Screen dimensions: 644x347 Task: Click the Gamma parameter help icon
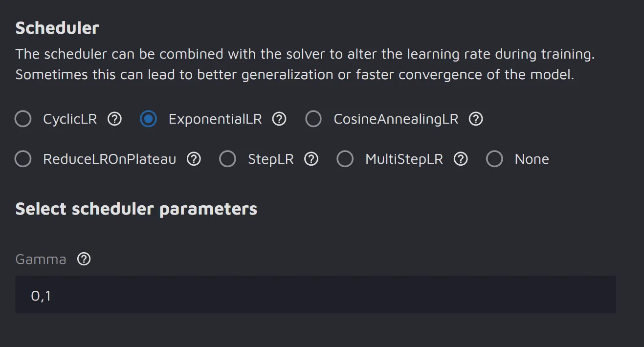click(x=84, y=259)
